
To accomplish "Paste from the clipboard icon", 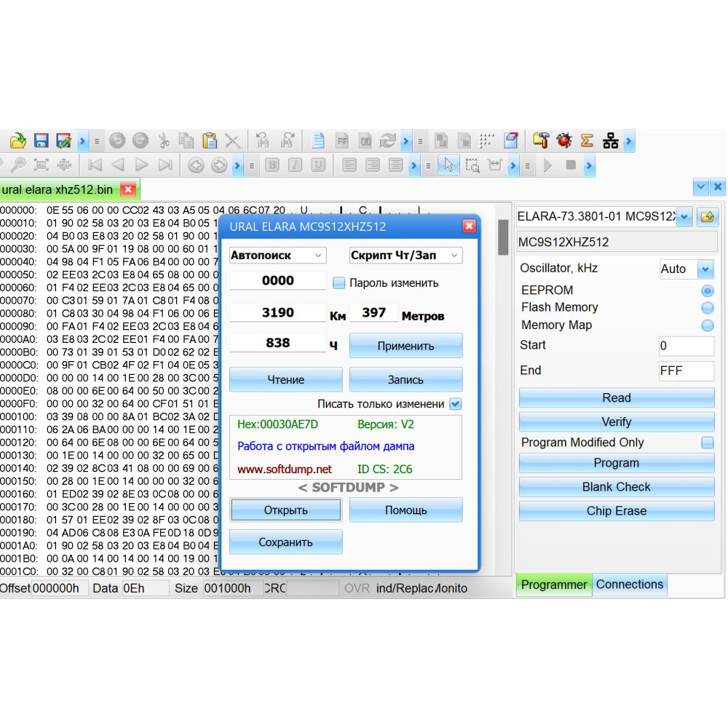I will coord(210,141).
